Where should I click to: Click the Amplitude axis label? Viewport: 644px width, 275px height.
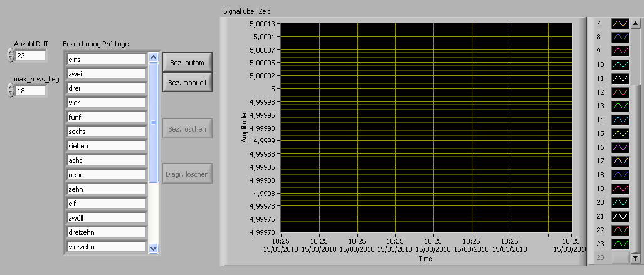(x=245, y=128)
